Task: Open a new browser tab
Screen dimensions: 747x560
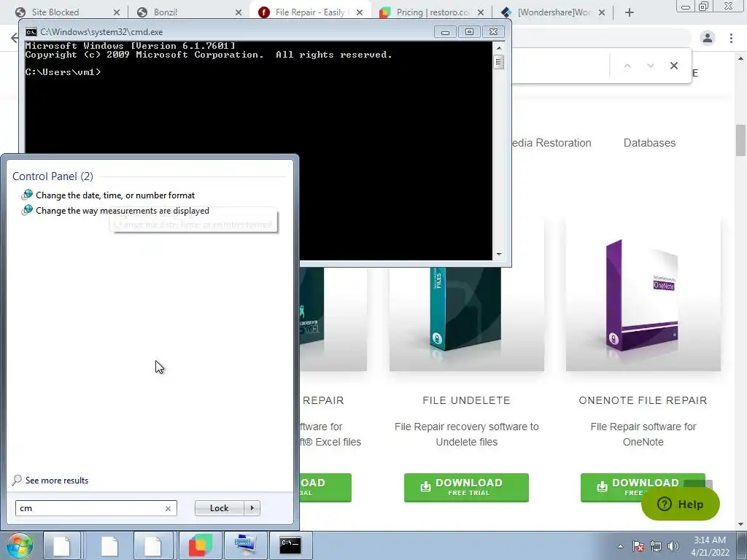Action: tap(630, 12)
